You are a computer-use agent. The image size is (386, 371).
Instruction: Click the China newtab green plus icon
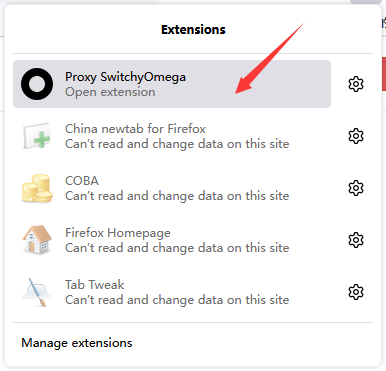pyautogui.click(x=37, y=136)
